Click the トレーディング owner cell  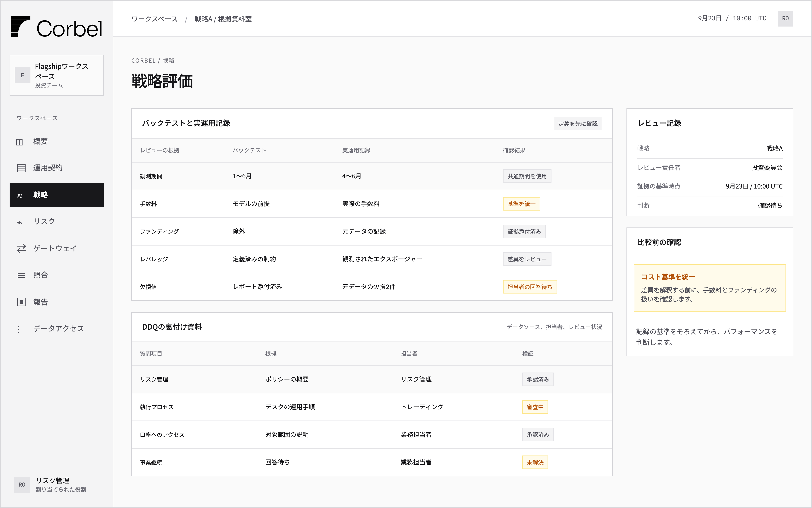coord(422,407)
